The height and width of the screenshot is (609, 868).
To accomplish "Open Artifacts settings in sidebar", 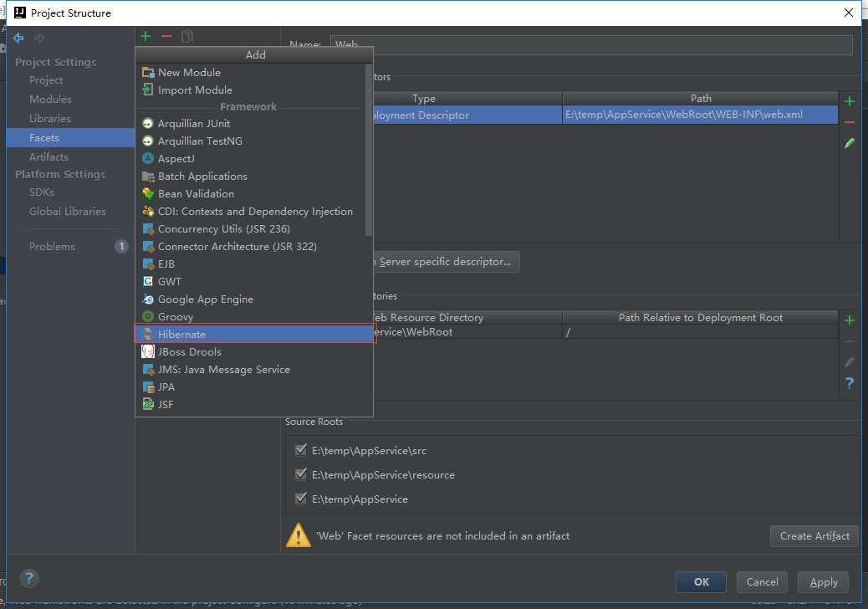I will coord(49,157).
